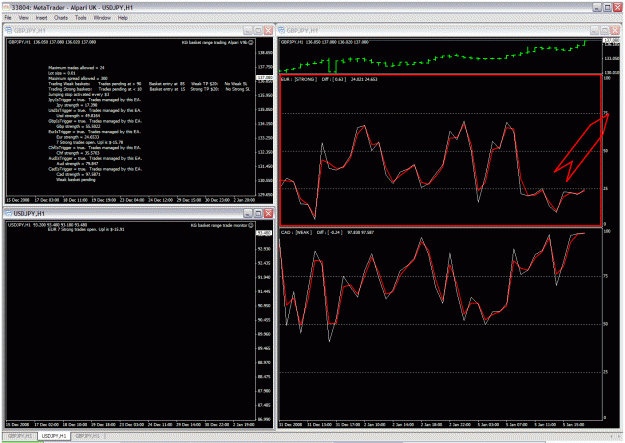Minimize the USDJPY,H1 chart window
Image resolution: width=625 pixels, height=443 pixels.
coord(248,213)
